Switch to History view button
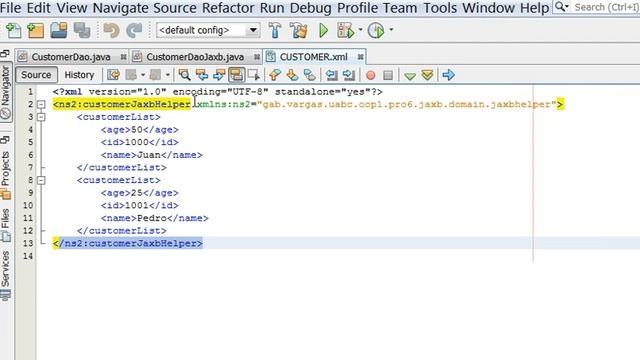The width and height of the screenshot is (640, 360). (x=79, y=75)
